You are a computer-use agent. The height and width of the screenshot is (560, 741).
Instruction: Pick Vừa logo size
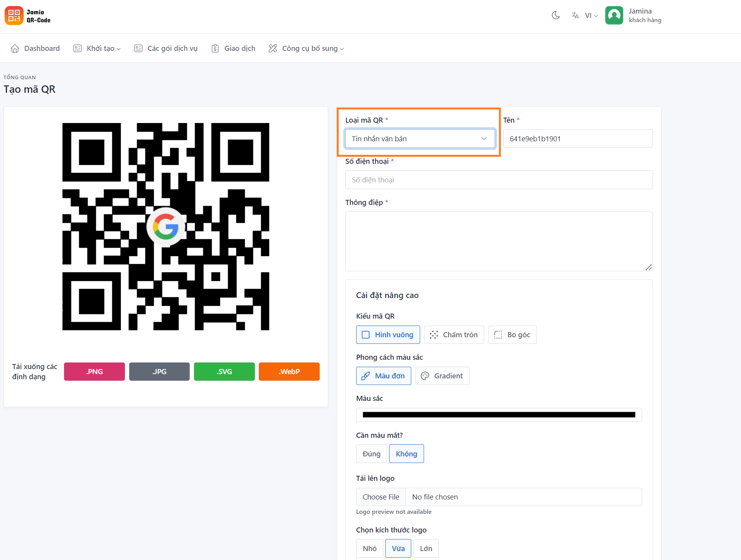398,548
